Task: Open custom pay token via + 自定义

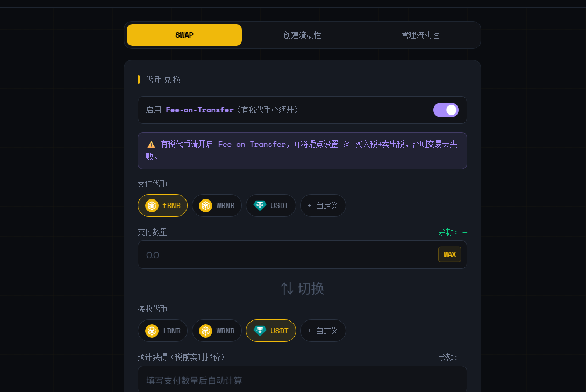Action: pyautogui.click(x=323, y=205)
